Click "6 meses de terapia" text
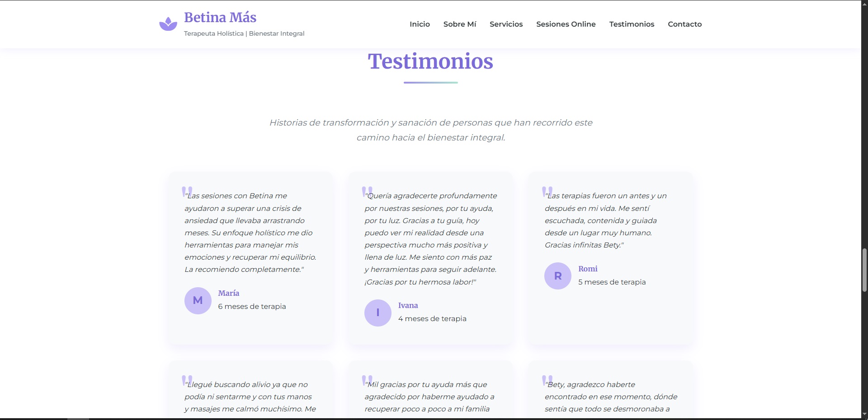 point(252,306)
